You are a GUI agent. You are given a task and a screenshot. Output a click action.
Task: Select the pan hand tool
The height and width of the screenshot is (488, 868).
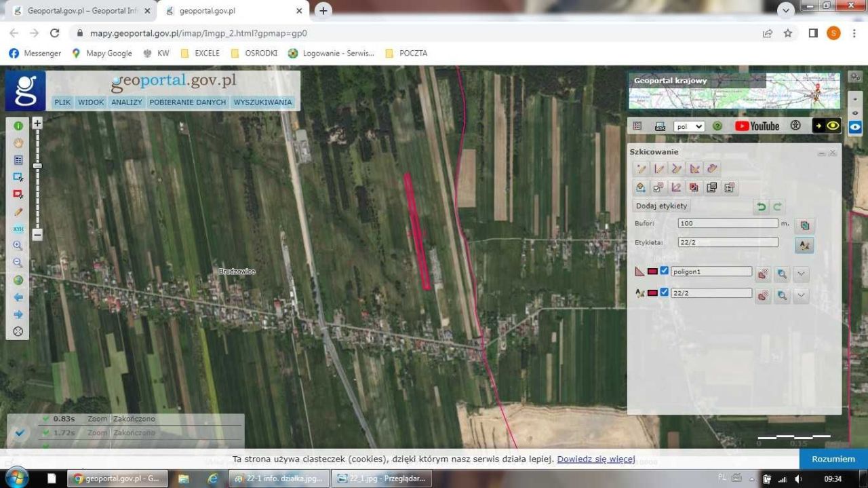[18, 143]
